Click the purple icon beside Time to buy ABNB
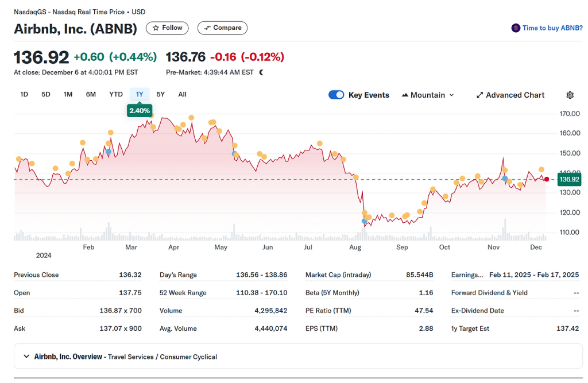This screenshot has height=383, width=588. pos(516,28)
